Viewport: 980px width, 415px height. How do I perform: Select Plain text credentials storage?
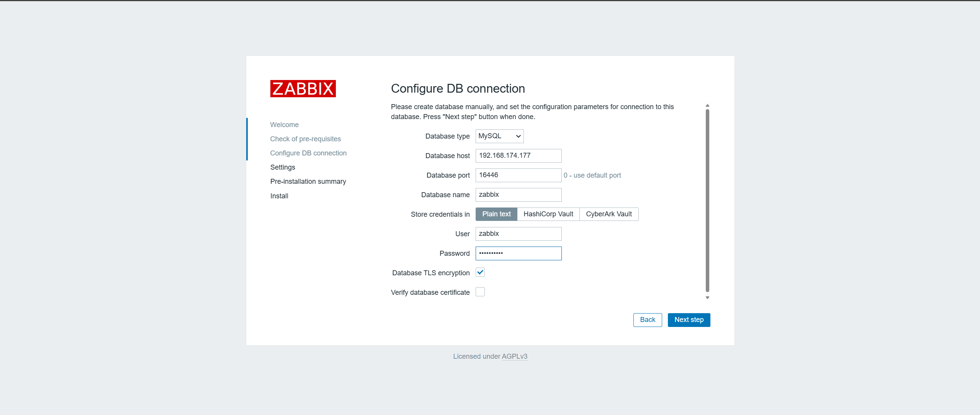point(496,214)
